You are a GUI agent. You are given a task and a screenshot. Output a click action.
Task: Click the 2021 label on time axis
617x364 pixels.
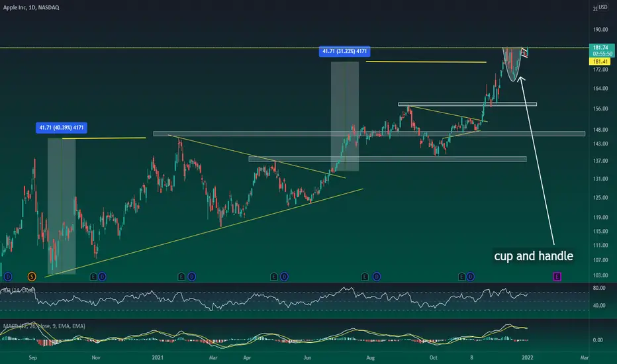click(x=158, y=357)
